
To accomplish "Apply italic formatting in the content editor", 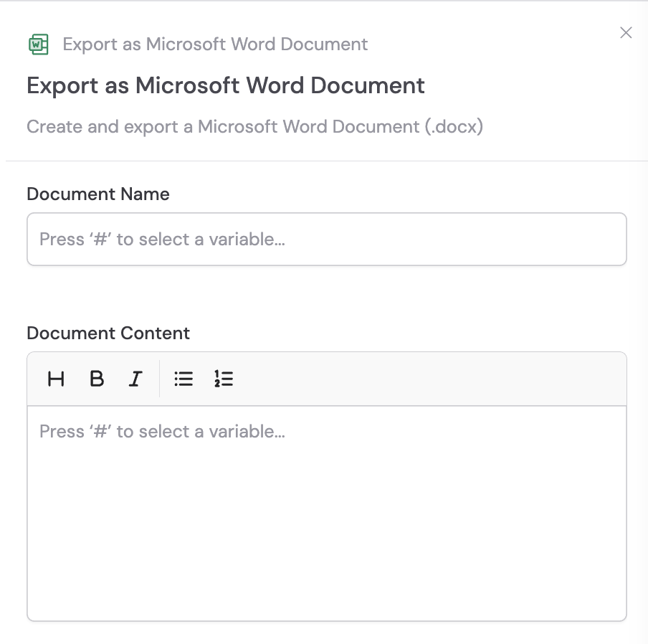I will click(135, 379).
